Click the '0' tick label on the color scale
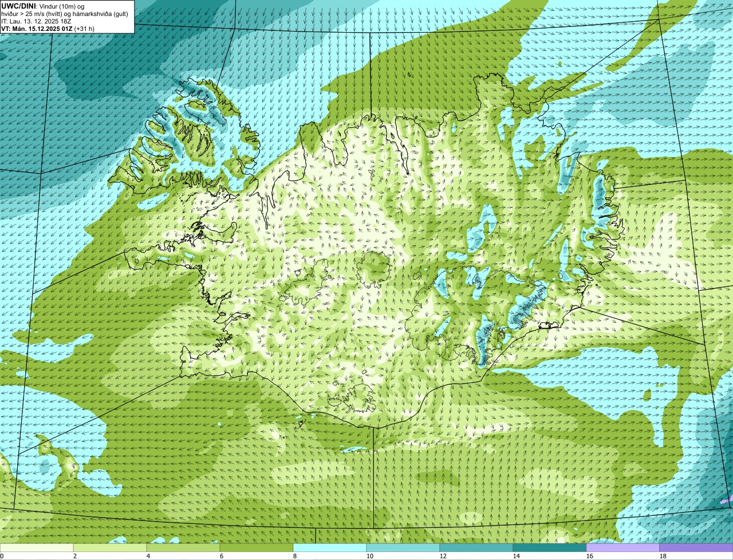733x560 pixels. pos(2,556)
